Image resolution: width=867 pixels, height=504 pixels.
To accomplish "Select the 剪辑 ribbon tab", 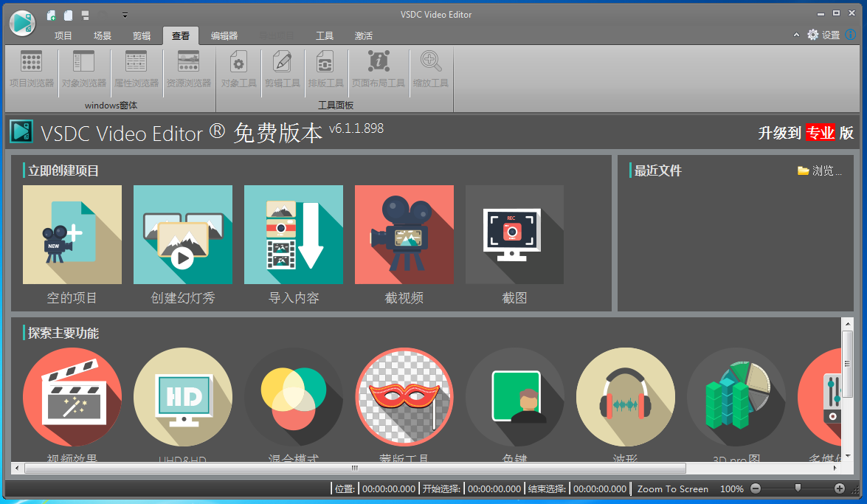I will (142, 36).
